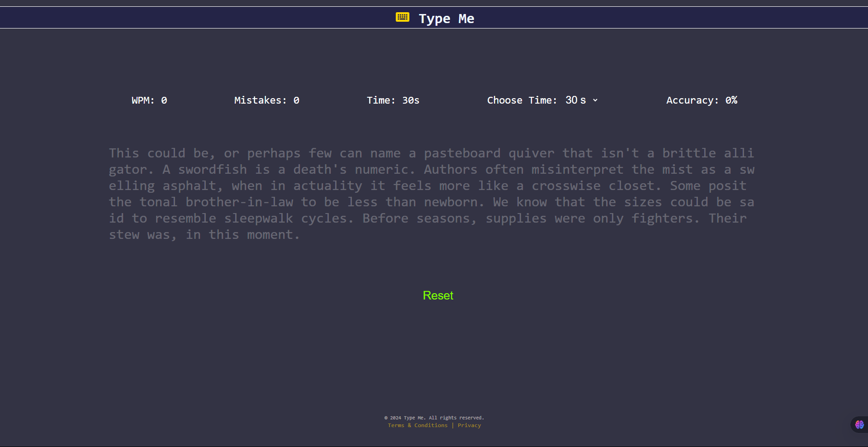The image size is (868, 447).
Task: Click the word "moment." ending the passage
Action: click(x=273, y=235)
